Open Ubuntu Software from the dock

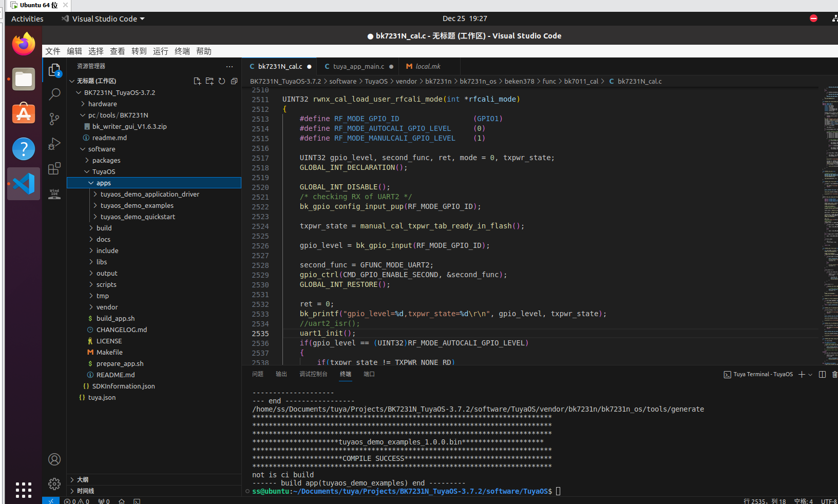pyautogui.click(x=24, y=114)
